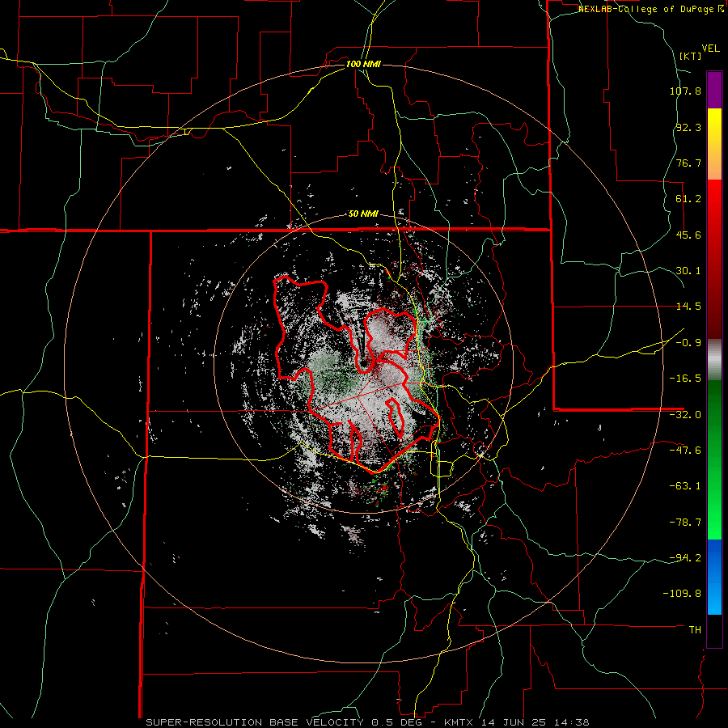Click the 92.3 velocity scale value
728x728 pixels.
pyautogui.click(x=688, y=127)
